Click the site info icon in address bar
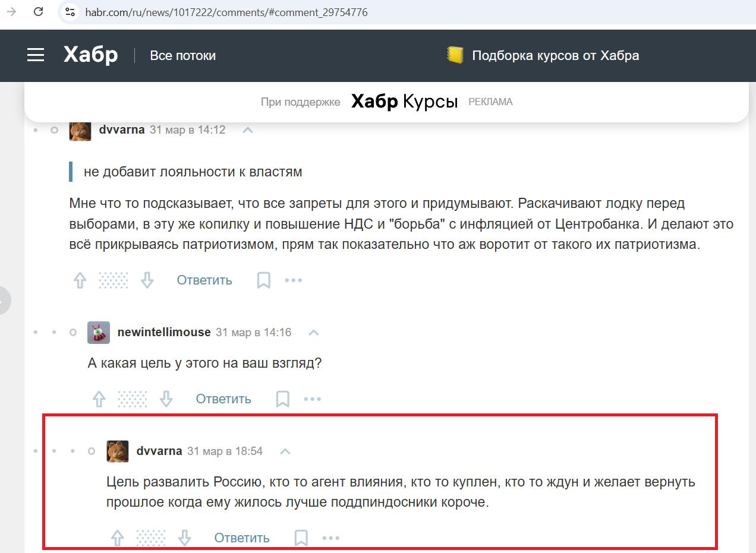The width and height of the screenshot is (756, 553). pyautogui.click(x=70, y=12)
